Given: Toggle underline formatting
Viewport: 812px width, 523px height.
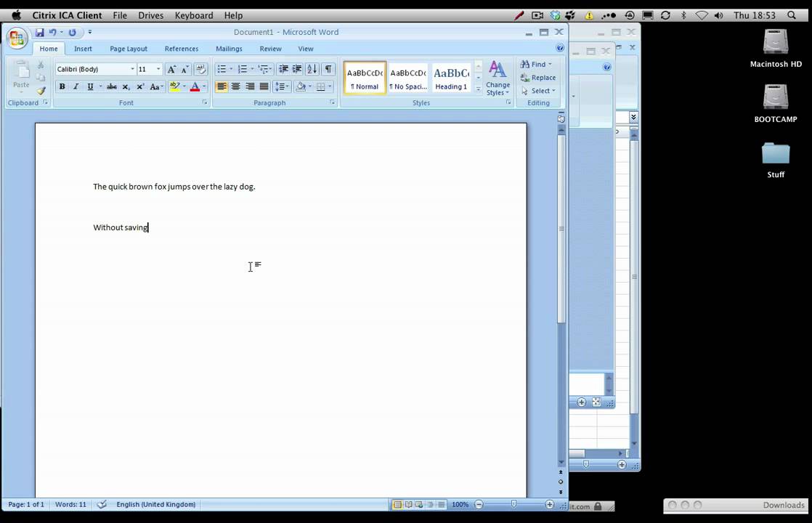Looking at the screenshot, I should 90,86.
